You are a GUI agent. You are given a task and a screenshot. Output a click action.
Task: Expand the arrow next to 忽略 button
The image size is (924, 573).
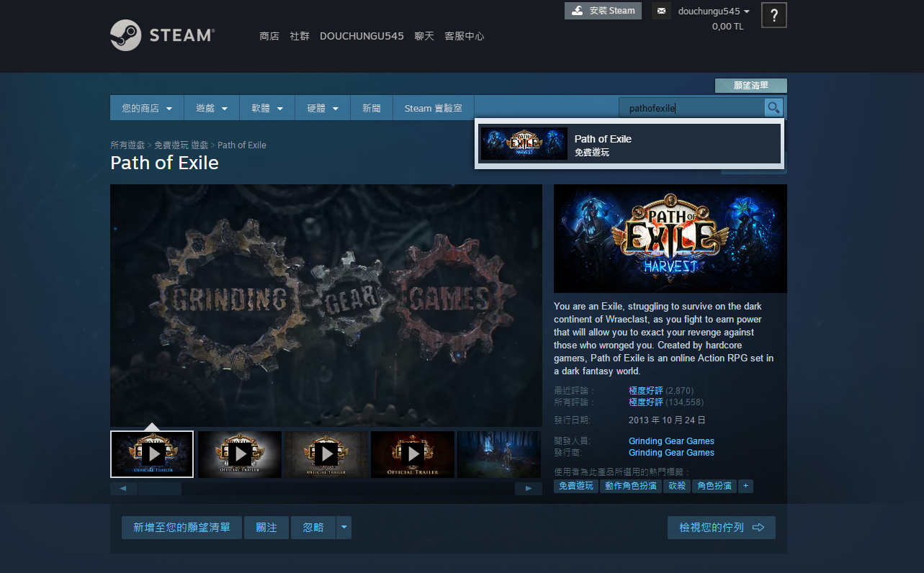[x=344, y=528]
